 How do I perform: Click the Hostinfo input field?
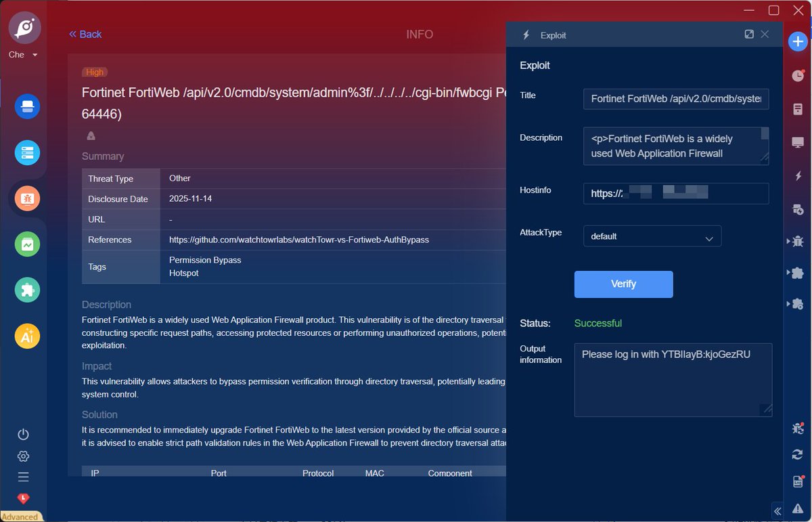click(x=676, y=194)
